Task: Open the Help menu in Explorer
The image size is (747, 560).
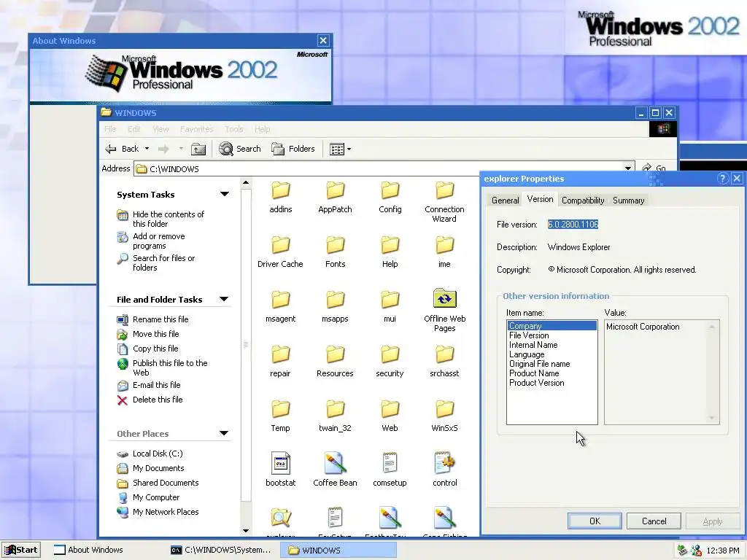Action: click(262, 129)
